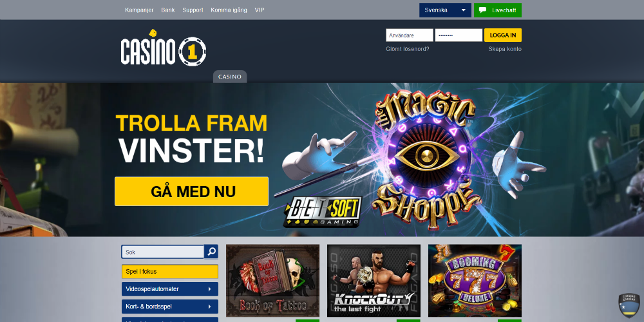Click the LOGGA IN button
This screenshot has width=644, height=322.
[503, 35]
